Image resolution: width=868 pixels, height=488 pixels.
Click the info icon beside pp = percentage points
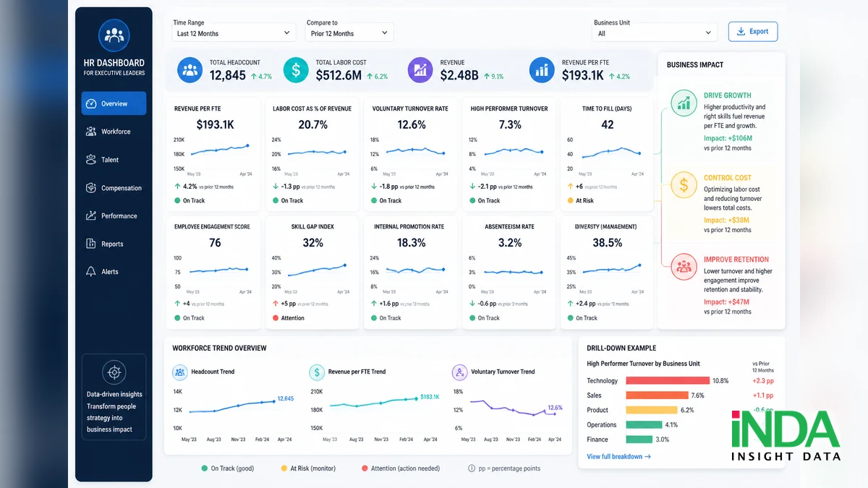tap(472, 468)
